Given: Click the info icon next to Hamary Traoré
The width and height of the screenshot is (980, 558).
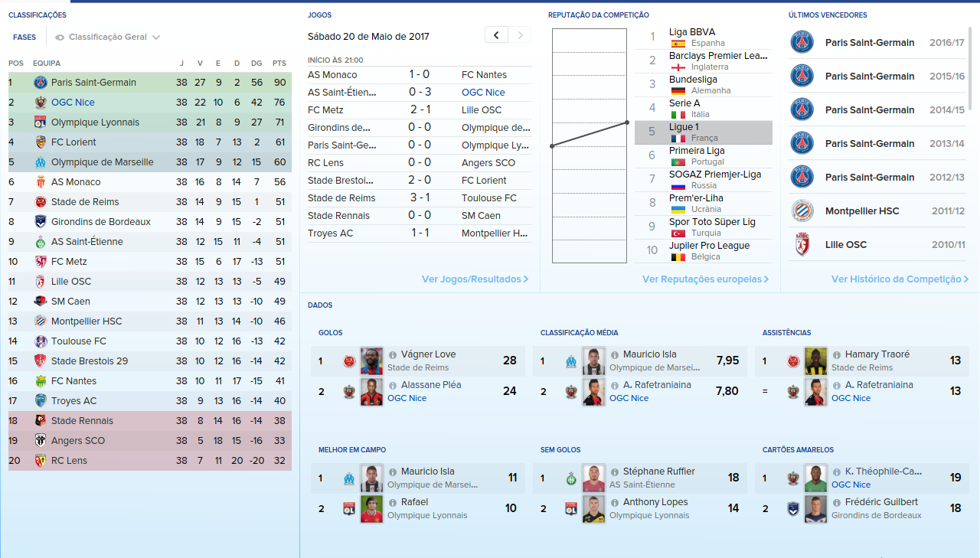Looking at the screenshot, I should coord(837,354).
